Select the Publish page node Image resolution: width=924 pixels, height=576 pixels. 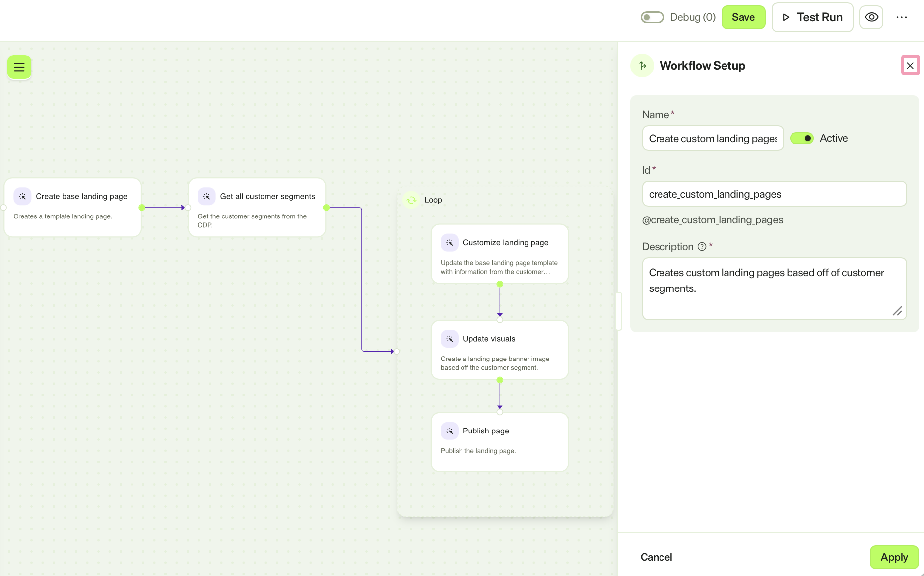[500, 442]
